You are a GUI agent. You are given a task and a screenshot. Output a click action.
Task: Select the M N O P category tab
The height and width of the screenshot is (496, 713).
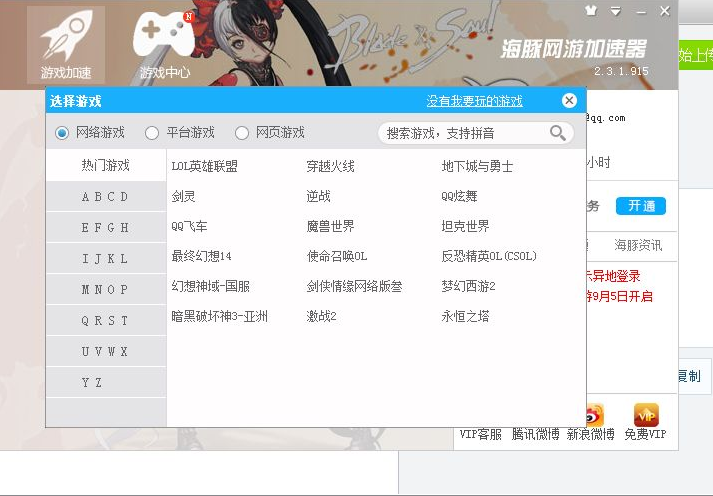click(x=106, y=289)
